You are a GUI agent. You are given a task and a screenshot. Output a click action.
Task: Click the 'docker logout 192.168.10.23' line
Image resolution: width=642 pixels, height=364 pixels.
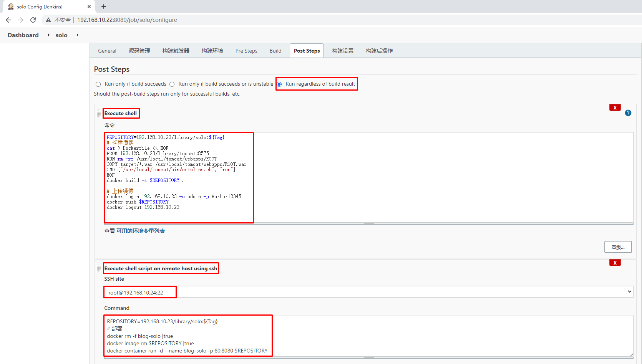[143, 207]
